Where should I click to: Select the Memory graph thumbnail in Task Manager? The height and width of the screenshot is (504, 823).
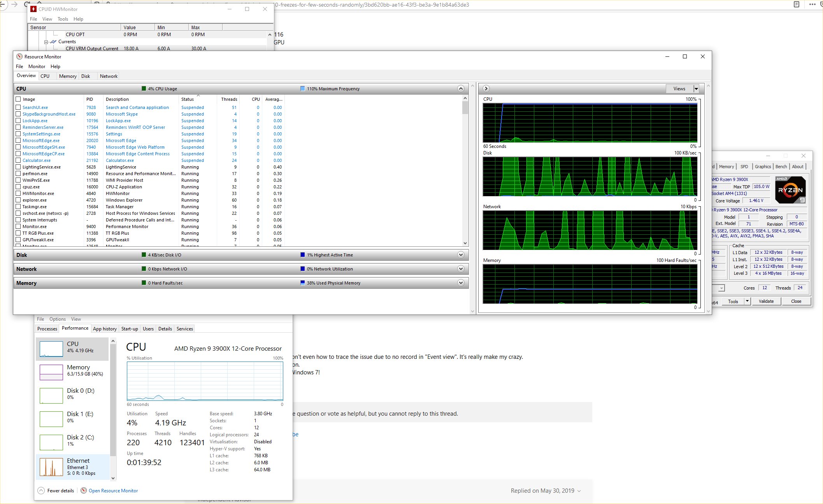pyautogui.click(x=51, y=372)
